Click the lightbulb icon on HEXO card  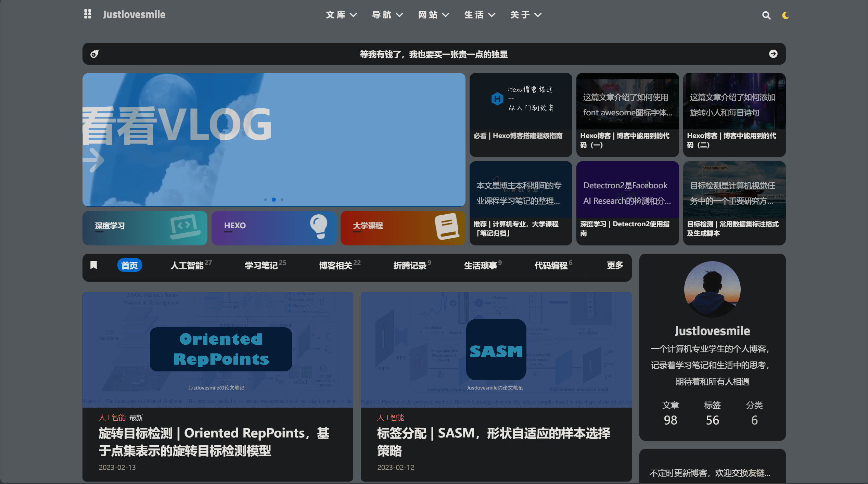tap(319, 226)
